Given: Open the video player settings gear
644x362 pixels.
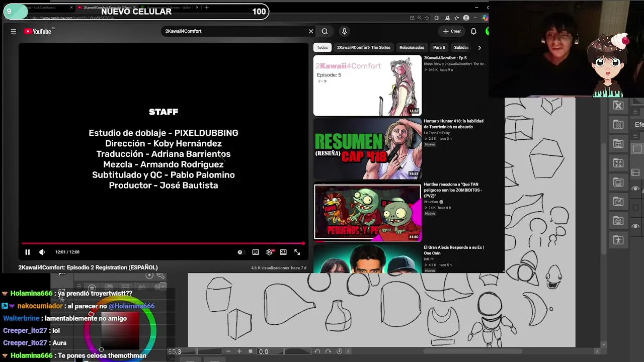Looking at the screenshot, I should (269, 252).
